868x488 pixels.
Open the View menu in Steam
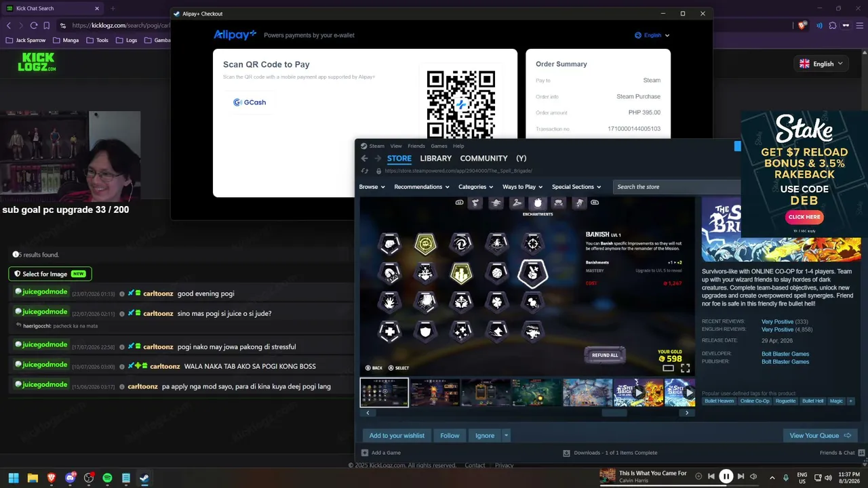pyautogui.click(x=396, y=146)
